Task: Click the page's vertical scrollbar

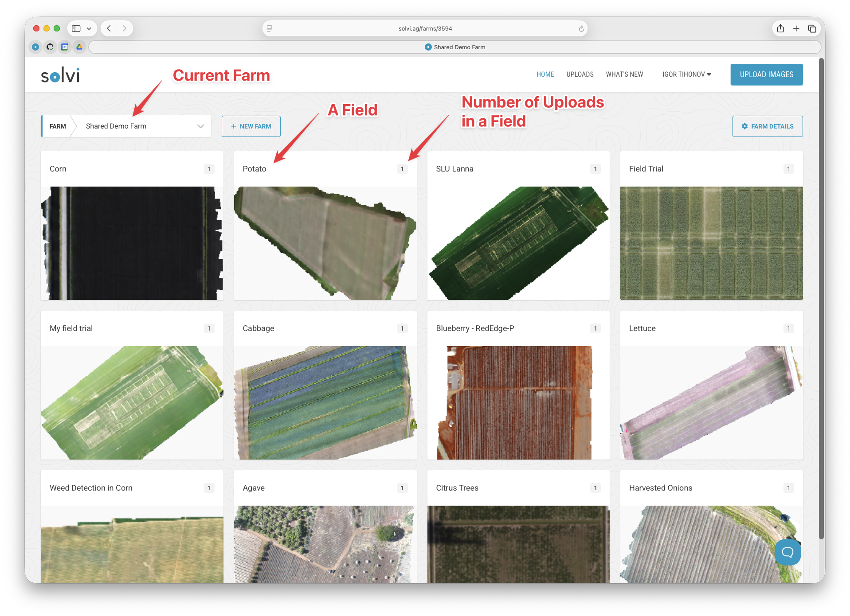Action: [821, 297]
